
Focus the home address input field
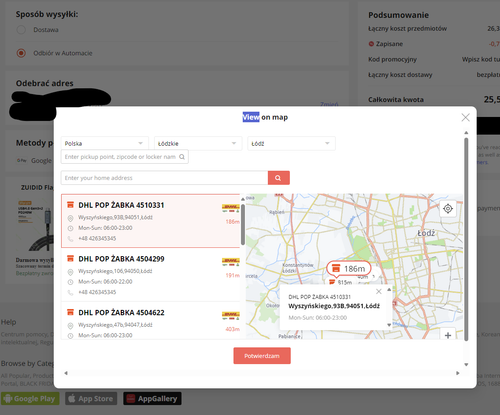[164, 178]
